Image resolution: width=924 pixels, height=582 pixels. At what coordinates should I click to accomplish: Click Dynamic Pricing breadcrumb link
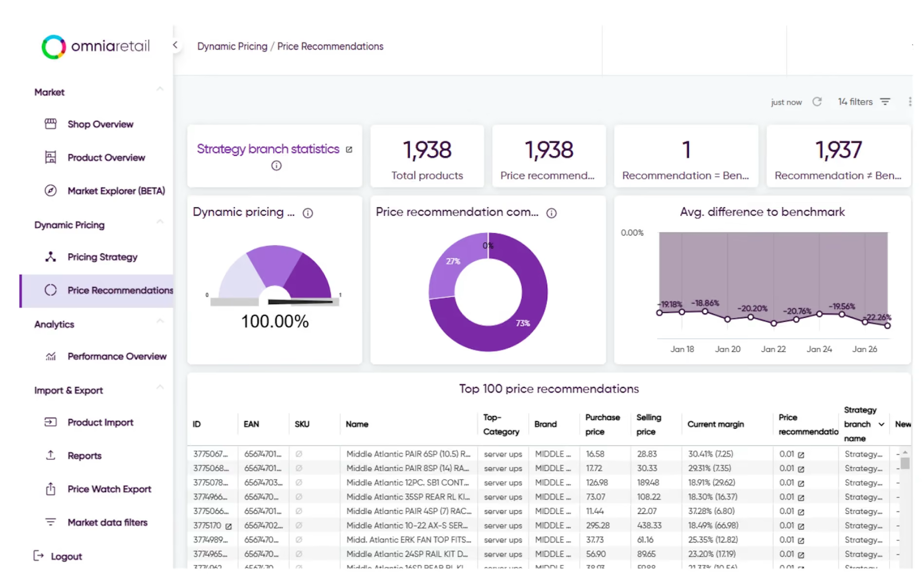pos(232,46)
